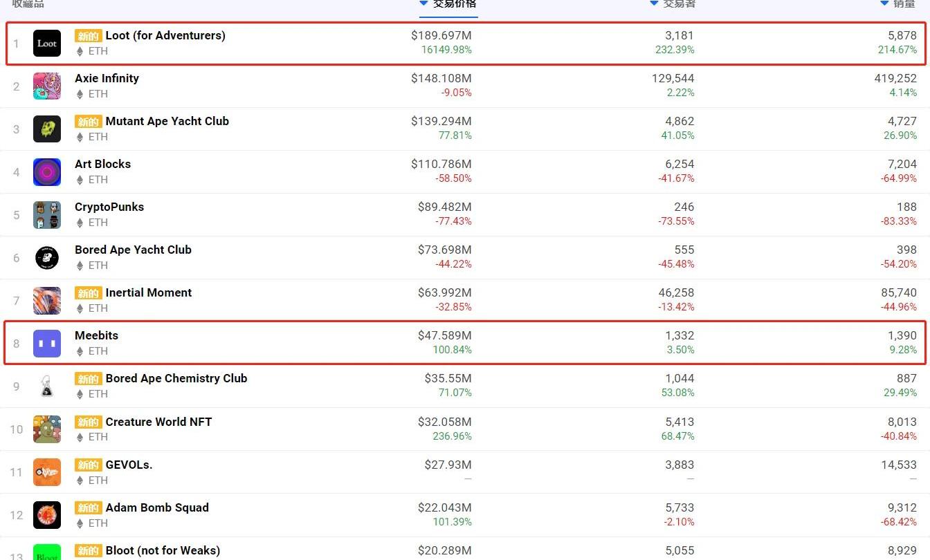Open the Inertial Moment name link
The width and height of the screenshot is (930, 560).
coord(148,292)
